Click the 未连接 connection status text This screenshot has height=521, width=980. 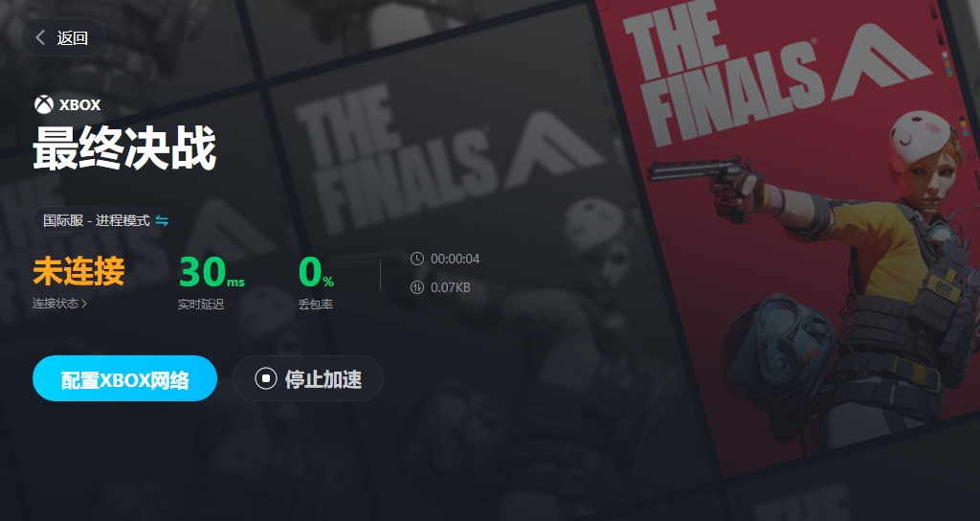[78, 271]
